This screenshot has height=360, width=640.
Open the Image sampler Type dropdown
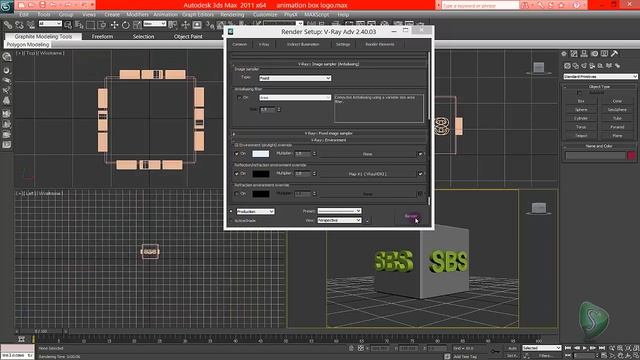(295, 78)
